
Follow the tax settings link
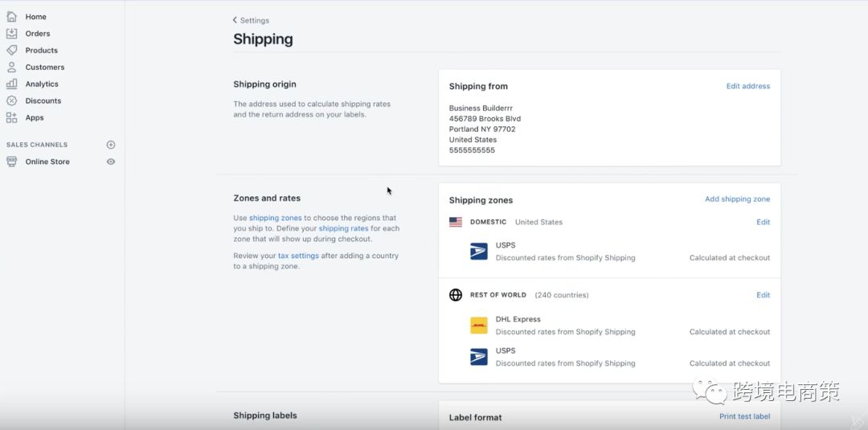pyautogui.click(x=298, y=256)
